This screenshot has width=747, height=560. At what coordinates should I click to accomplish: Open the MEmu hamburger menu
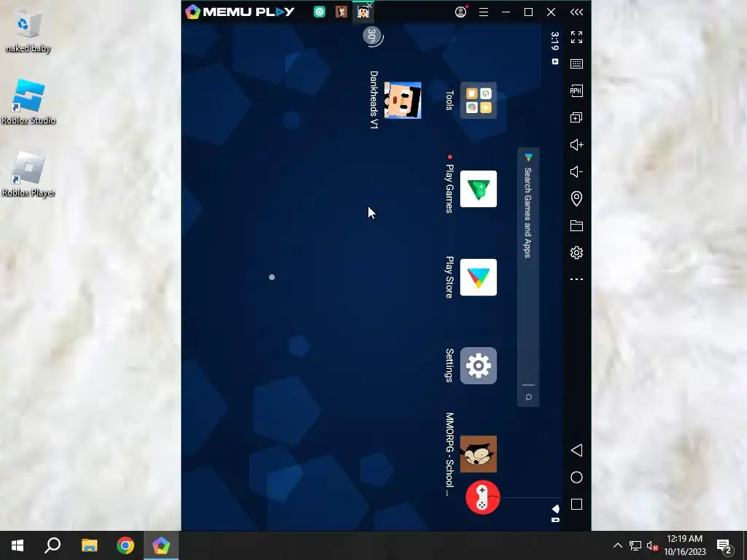(484, 12)
